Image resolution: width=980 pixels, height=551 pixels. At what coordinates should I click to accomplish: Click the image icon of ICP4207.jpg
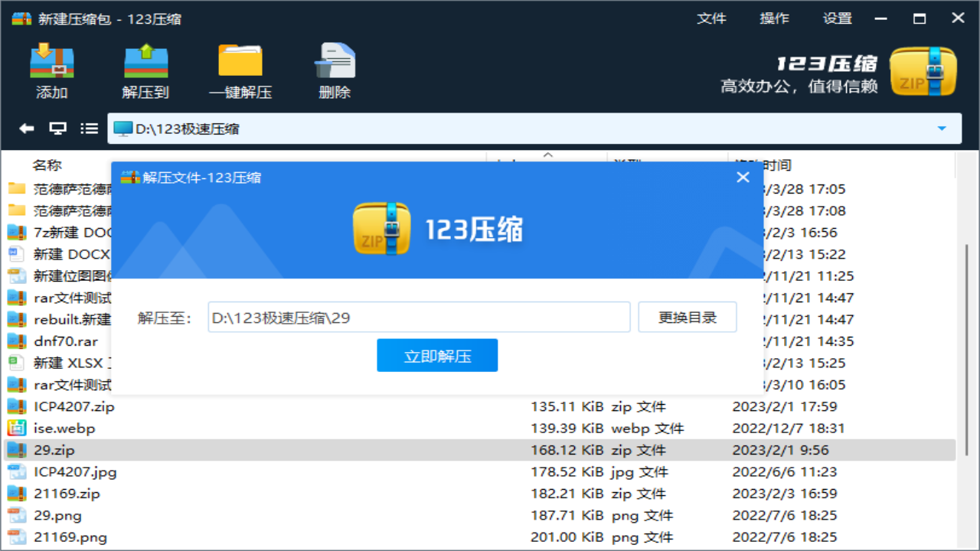coord(17,472)
